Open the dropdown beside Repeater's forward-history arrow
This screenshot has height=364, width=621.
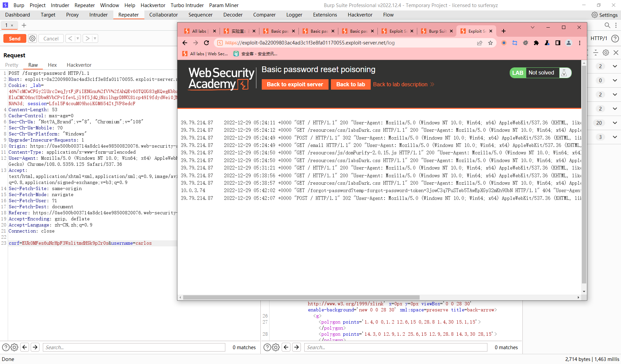[x=95, y=38]
